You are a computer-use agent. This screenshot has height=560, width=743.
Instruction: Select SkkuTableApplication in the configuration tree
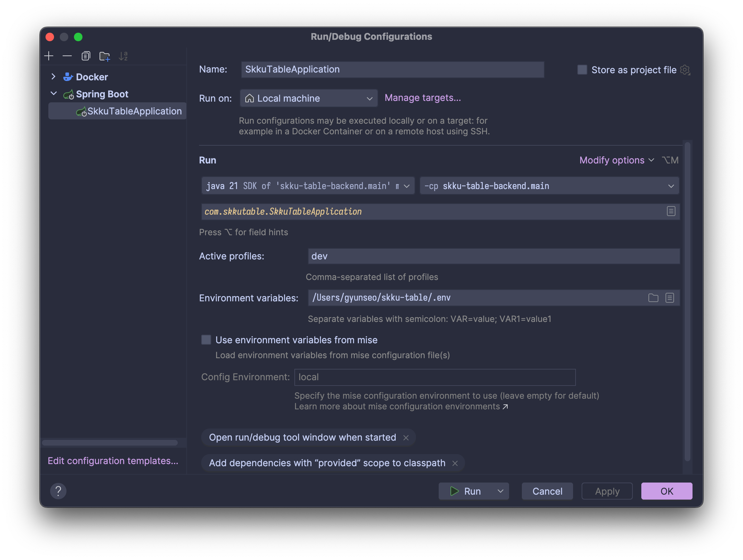click(x=134, y=111)
